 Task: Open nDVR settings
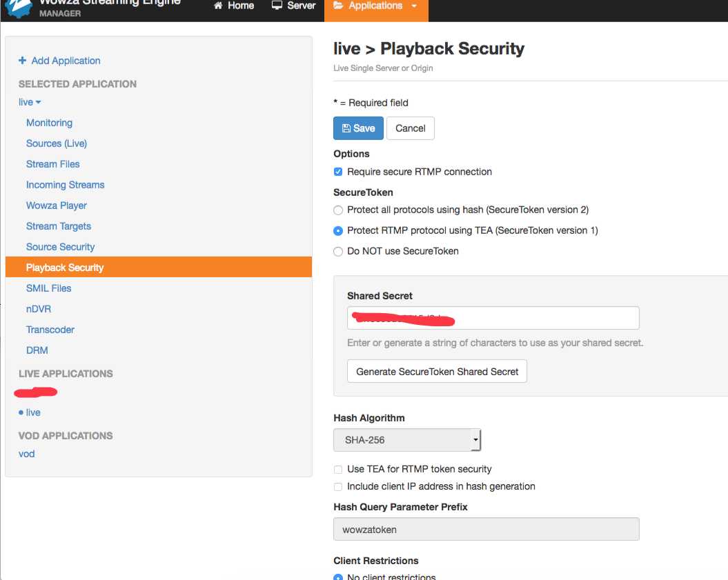[x=39, y=309]
